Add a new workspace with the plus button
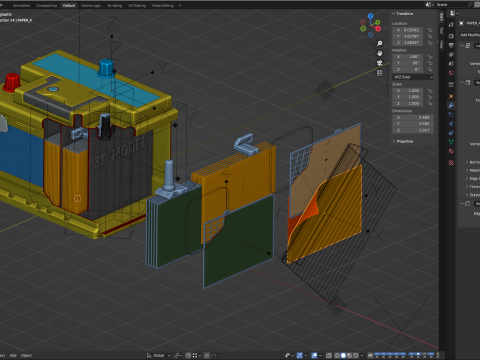Viewport: 480px width, 360px height. pos(180,5)
